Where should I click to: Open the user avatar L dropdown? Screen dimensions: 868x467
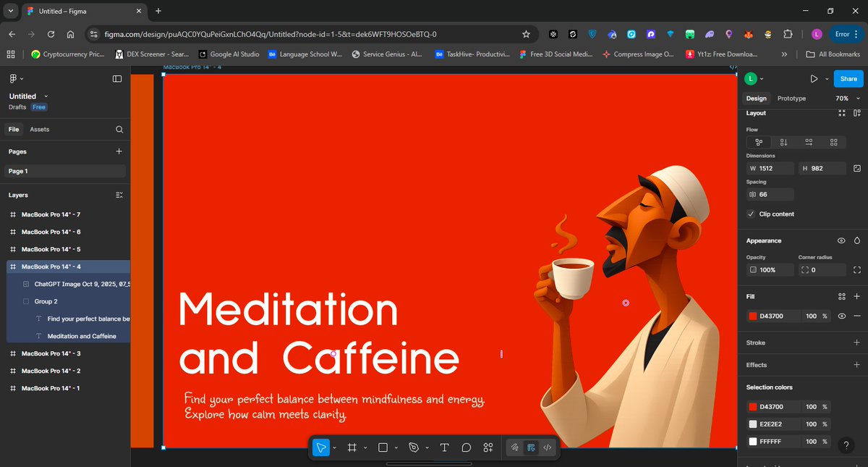click(x=754, y=79)
